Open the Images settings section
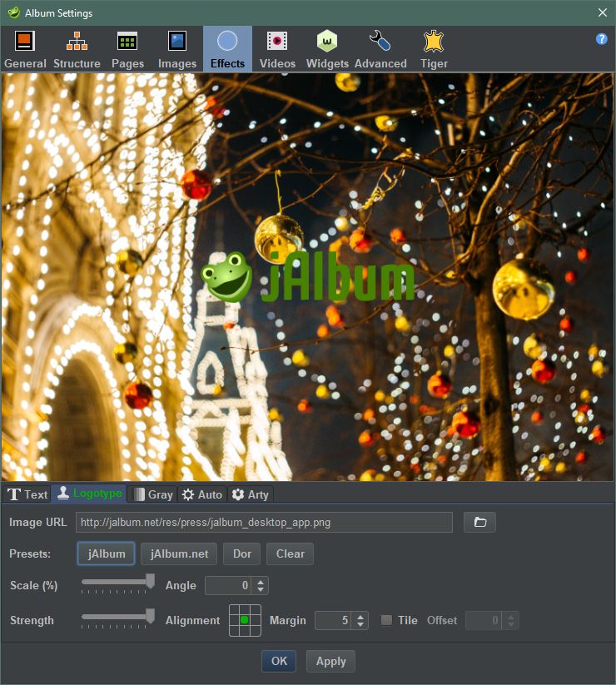The height and width of the screenshot is (685, 616). tap(177, 49)
